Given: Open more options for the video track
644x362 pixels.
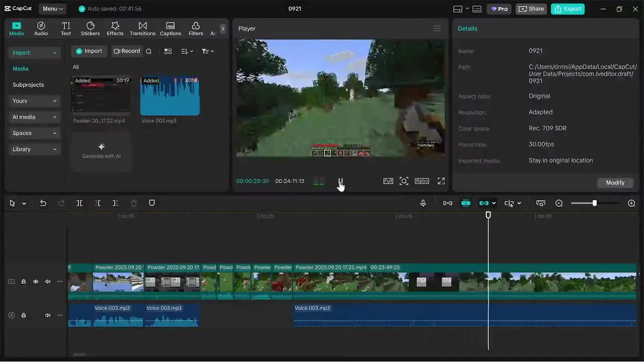Looking at the screenshot, I should [60, 282].
